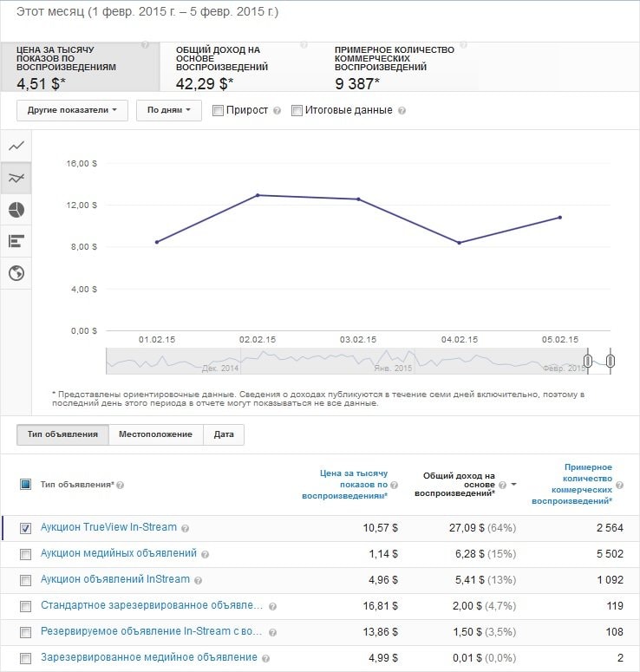
Task: Click help icon next to Итоговые данные
Action: click(402, 111)
